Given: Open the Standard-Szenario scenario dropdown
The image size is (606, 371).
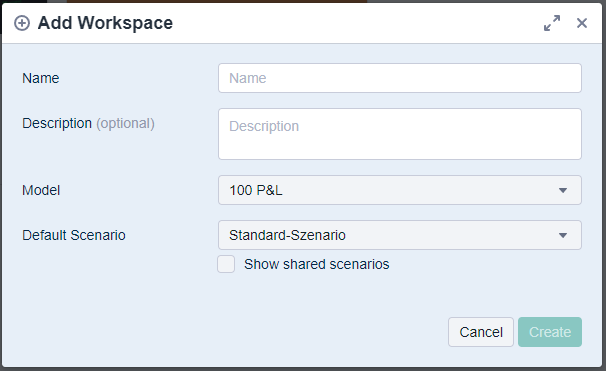Looking at the screenshot, I should point(400,235).
